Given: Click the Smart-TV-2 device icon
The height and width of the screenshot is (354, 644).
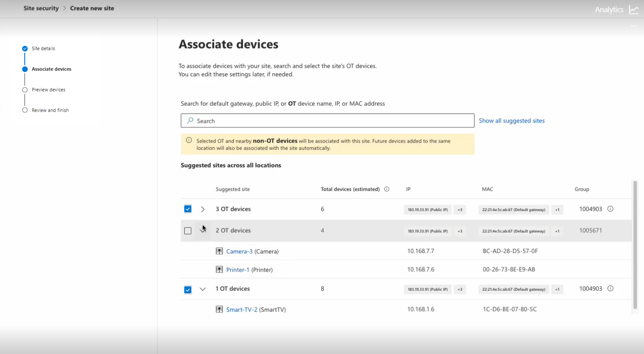Looking at the screenshot, I should pyautogui.click(x=219, y=309).
